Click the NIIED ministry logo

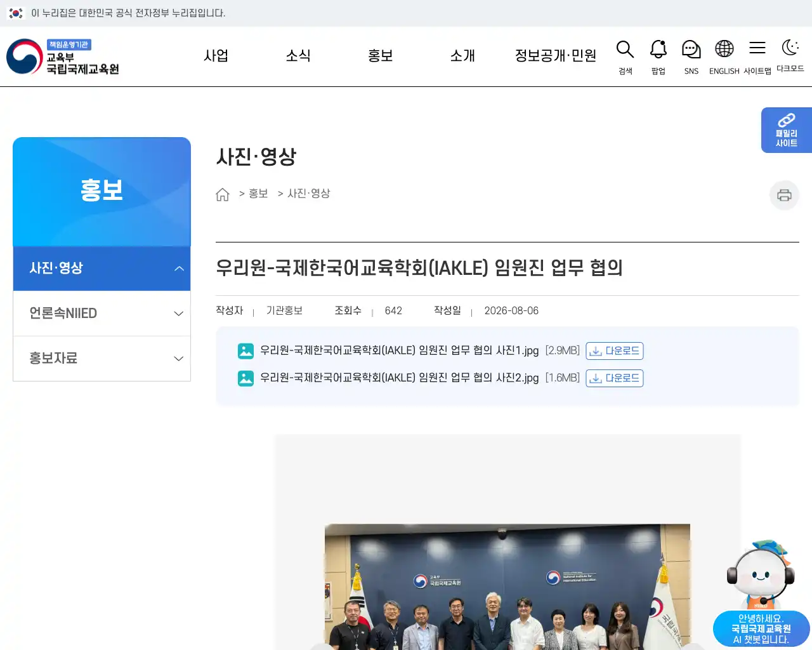63,56
